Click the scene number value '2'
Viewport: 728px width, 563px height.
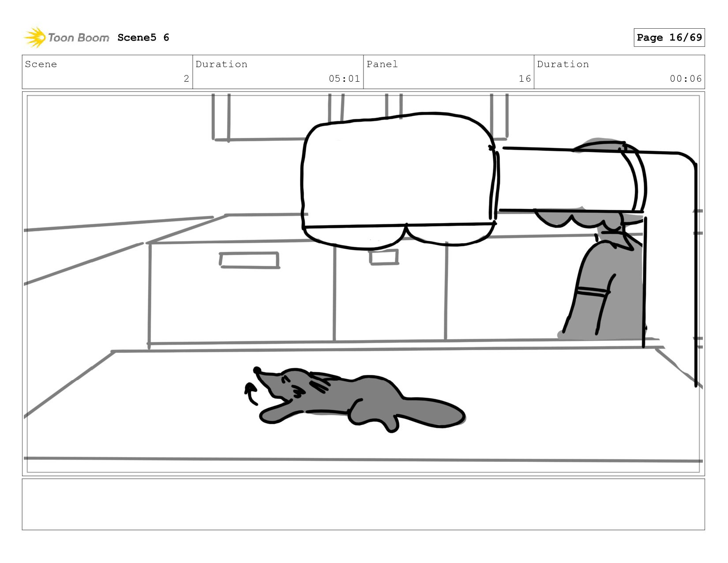[186, 79]
